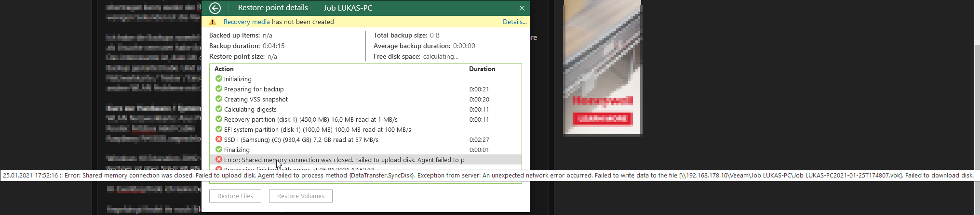Select the Creating VSS snapshot row
Image resolution: width=980 pixels, height=215 pixels.
click(365, 99)
